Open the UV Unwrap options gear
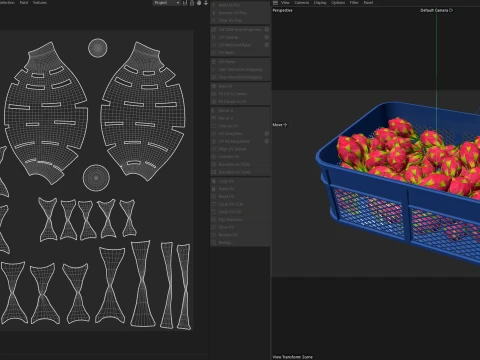The width and height of the screenshot is (480, 360). point(267,37)
